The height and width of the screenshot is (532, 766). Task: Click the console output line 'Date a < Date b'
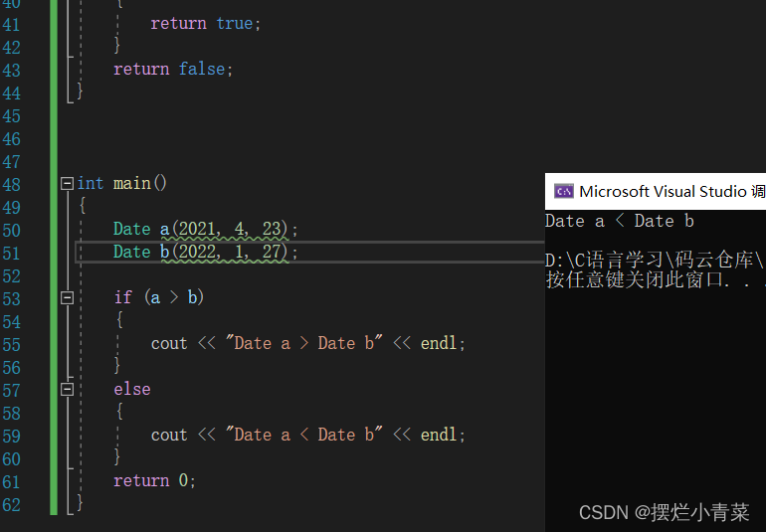click(620, 222)
